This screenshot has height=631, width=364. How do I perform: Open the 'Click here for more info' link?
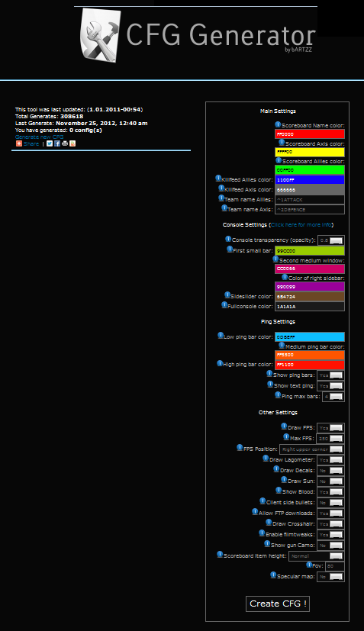click(301, 224)
